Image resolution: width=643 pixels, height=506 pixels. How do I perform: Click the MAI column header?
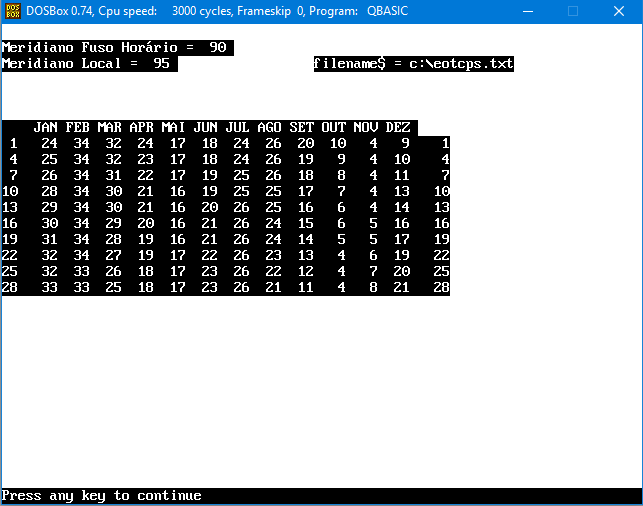pyautogui.click(x=173, y=128)
